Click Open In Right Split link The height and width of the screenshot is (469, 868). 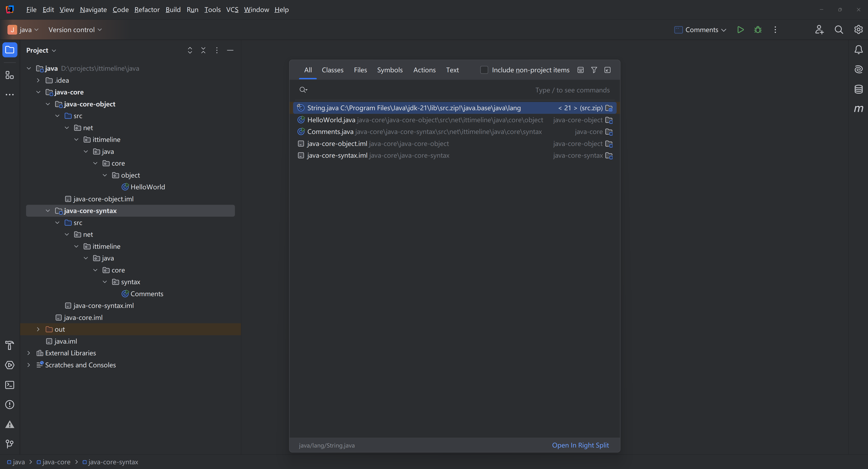(580, 445)
